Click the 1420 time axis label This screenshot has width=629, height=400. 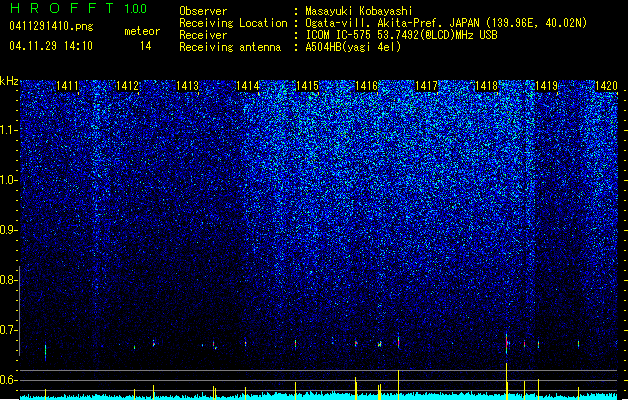tap(606, 86)
